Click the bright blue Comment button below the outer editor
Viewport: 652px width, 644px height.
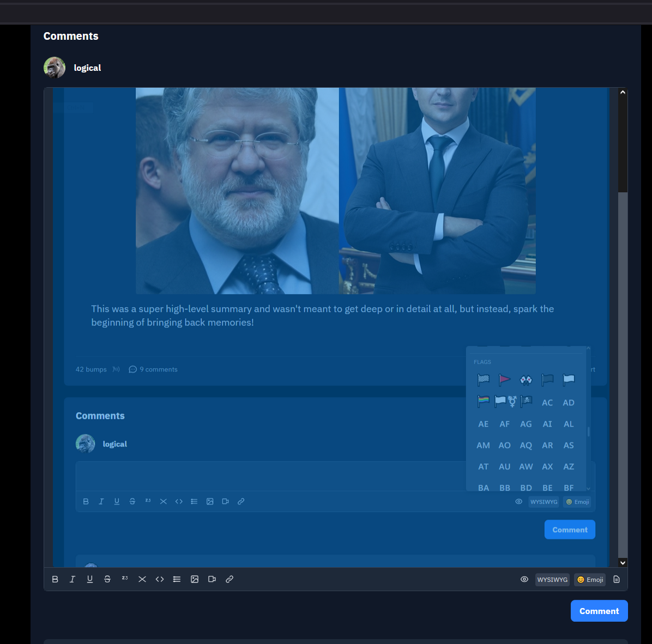click(599, 611)
